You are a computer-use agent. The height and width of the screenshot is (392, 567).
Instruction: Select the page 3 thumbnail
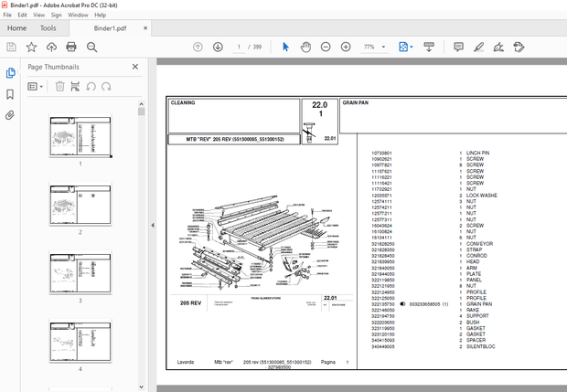(x=80, y=271)
